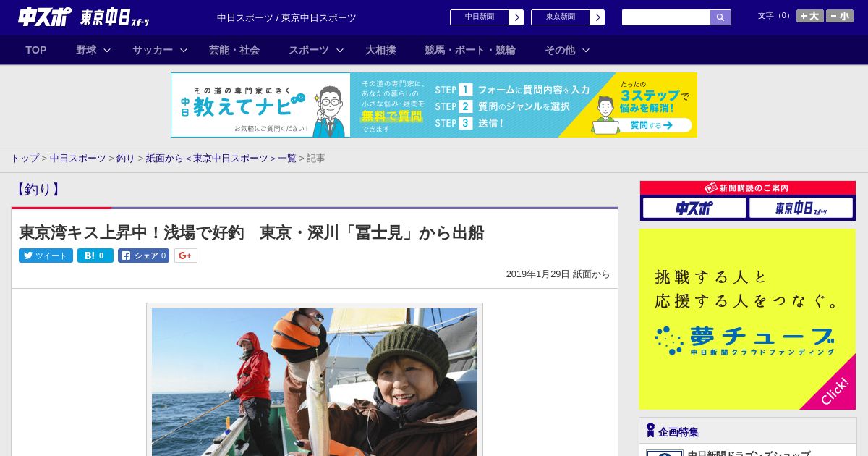Screen dimensions: 868x456
Task: Open the fishing photo in the article
Action: [x=315, y=381]
